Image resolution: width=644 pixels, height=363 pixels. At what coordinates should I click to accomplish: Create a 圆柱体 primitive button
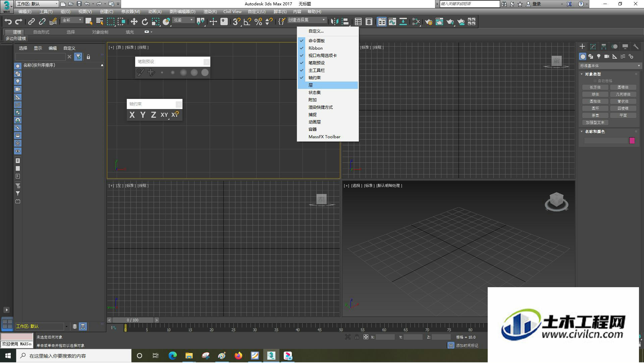click(595, 101)
